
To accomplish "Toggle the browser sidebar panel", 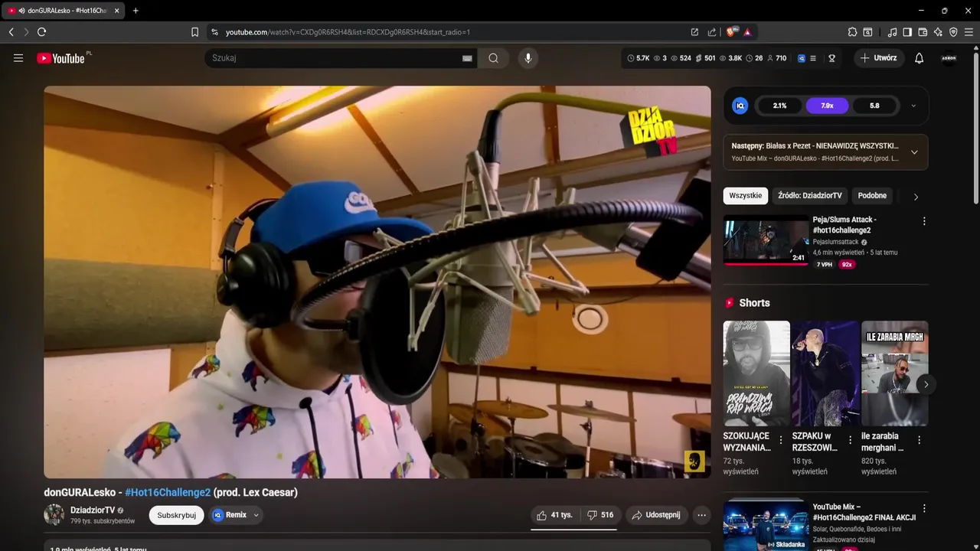I will pos(907,32).
